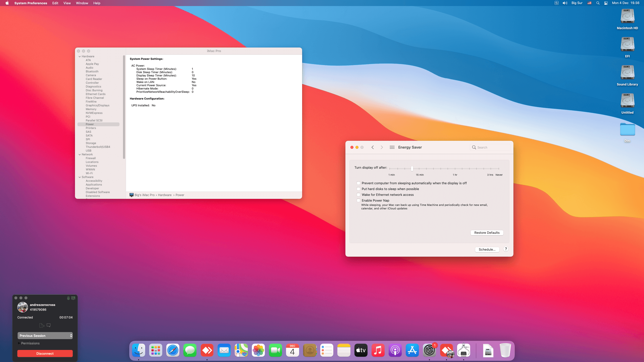Toggle Wake for Ethernet network access

point(358,195)
